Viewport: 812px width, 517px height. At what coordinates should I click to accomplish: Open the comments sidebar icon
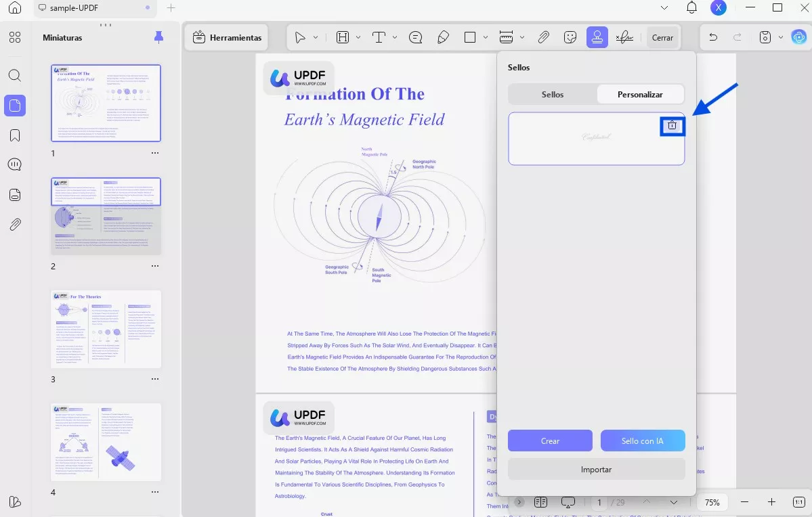coord(15,164)
